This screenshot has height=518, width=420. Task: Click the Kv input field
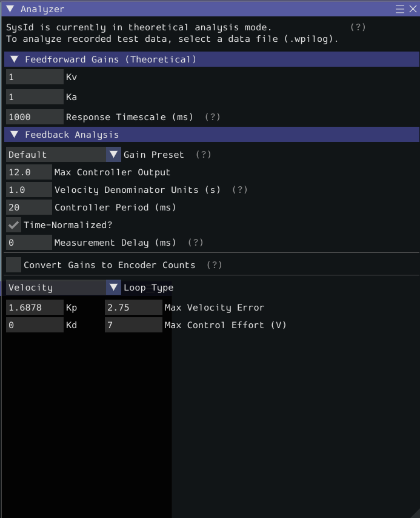coord(35,77)
